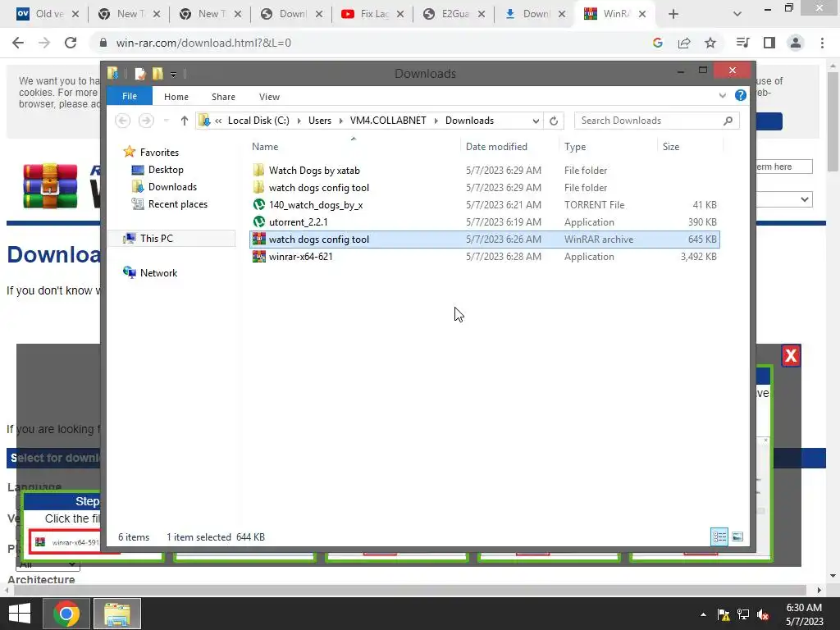
Task: Bookmark this page with the star icon
Action: (x=710, y=43)
